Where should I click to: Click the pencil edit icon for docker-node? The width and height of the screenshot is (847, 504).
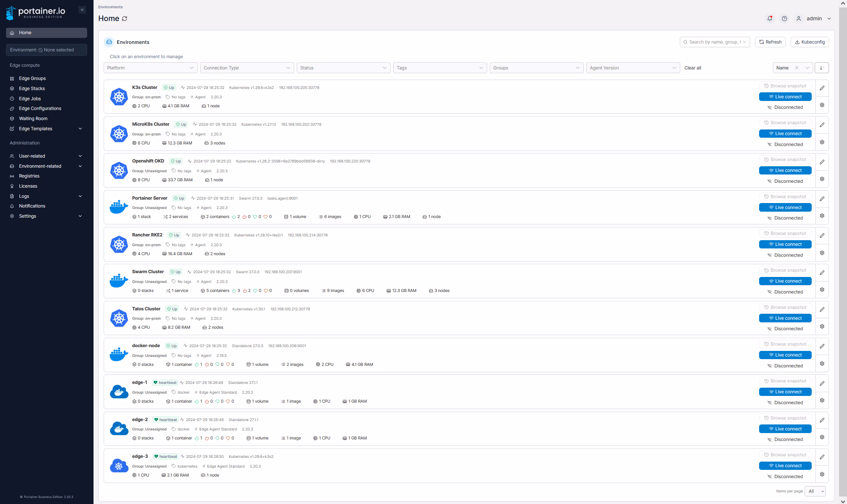pos(822,346)
